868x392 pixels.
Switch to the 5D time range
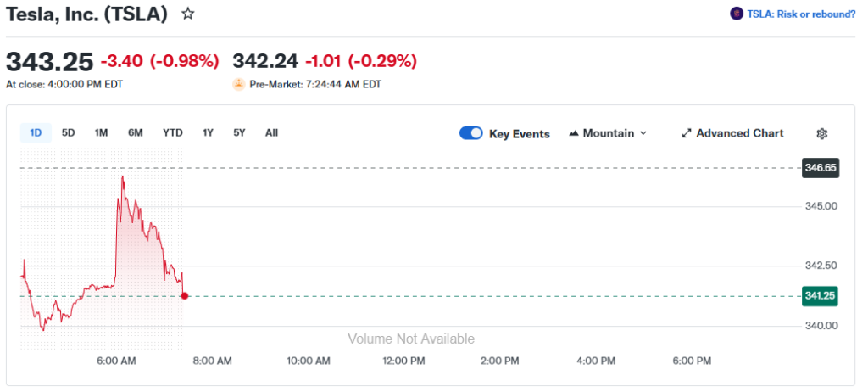click(x=69, y=132)
